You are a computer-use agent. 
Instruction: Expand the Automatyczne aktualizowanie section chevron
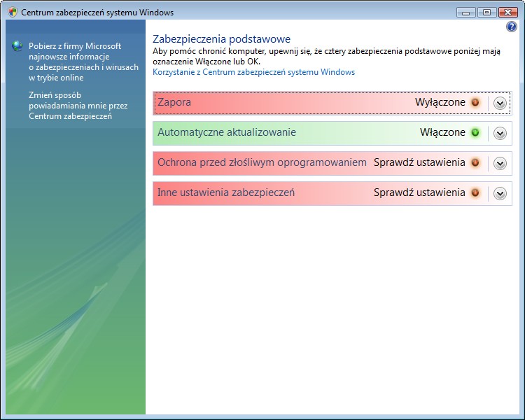[500, 133]
